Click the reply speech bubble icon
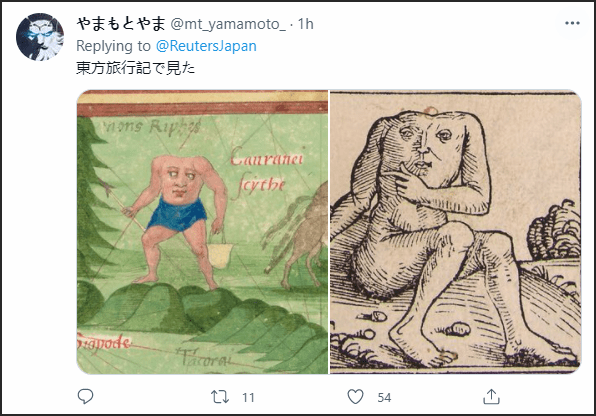Image resolution: width=596 pixels, height=416 pixels. [x=86, y=397]
